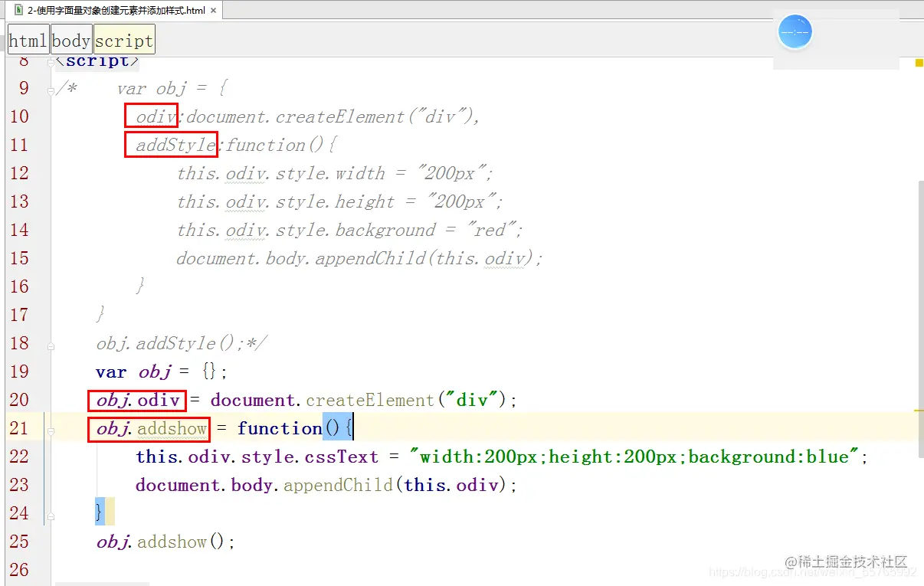Click 'obj.addStyle();*/' on line 18

(182, 344)
